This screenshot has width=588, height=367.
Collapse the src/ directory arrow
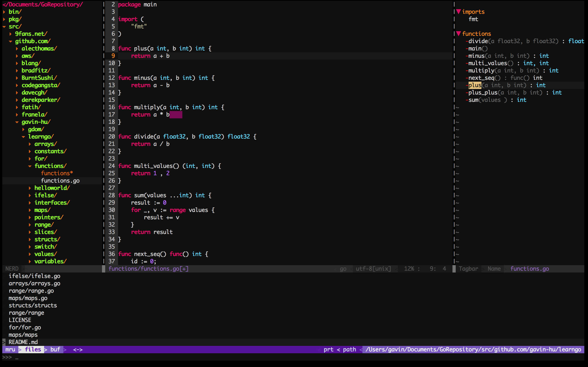click(x=4, y=27)
